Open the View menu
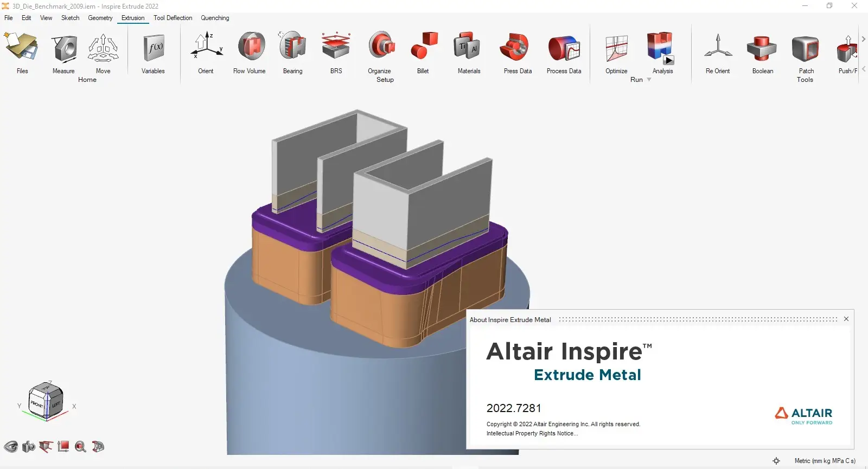Viewport: 868px width, 469px height. click(x=46, y=18)
